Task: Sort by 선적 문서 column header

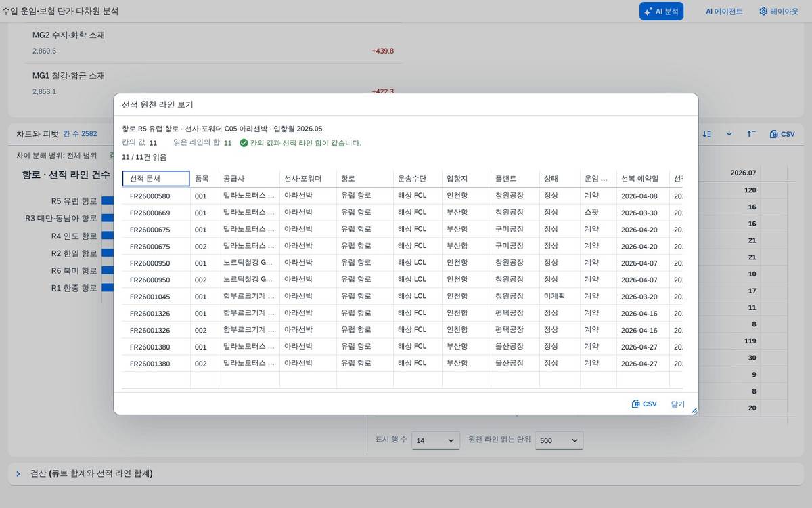Action: tap(156, 179)
